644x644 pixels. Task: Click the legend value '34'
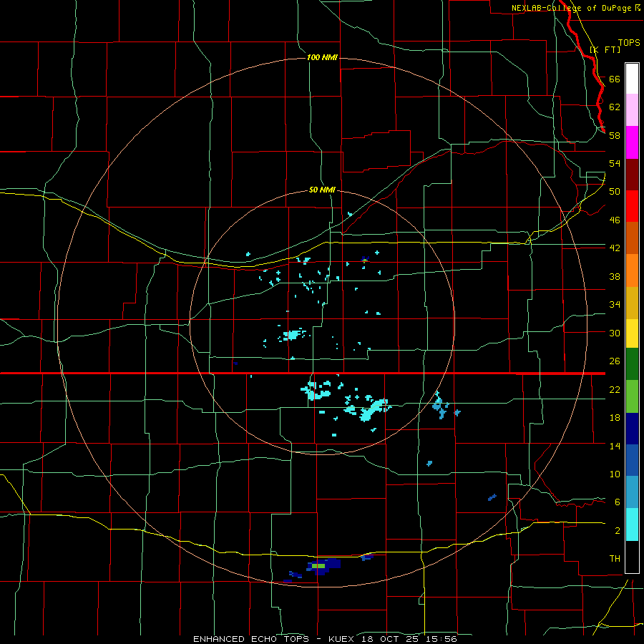tap(615, 305)
